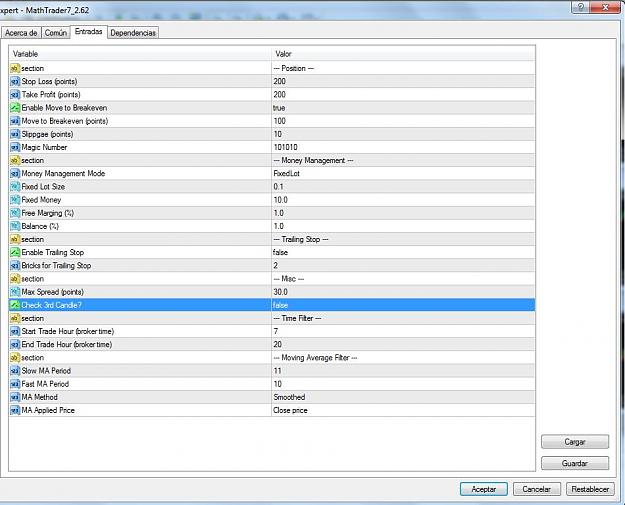This screenshot has height=505, width=625.
Task: Click the icon beside Fast MA Period
Action: (x=15, y=384)
